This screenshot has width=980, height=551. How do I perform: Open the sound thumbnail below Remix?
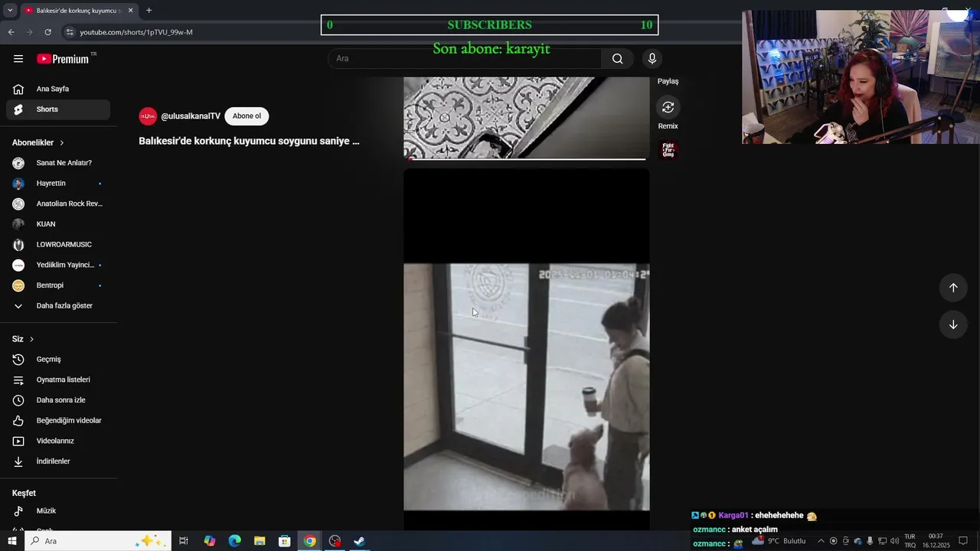click(668, 150)
